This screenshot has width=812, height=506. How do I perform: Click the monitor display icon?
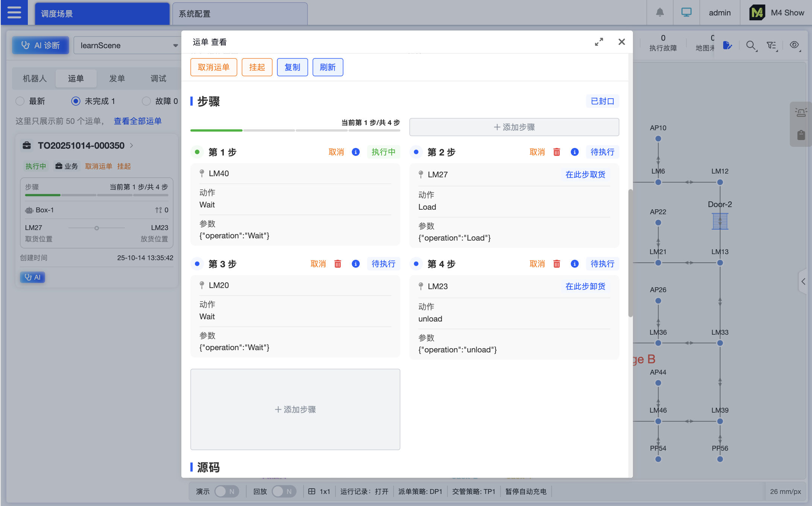pyautogui.click(x=686, y=12)
